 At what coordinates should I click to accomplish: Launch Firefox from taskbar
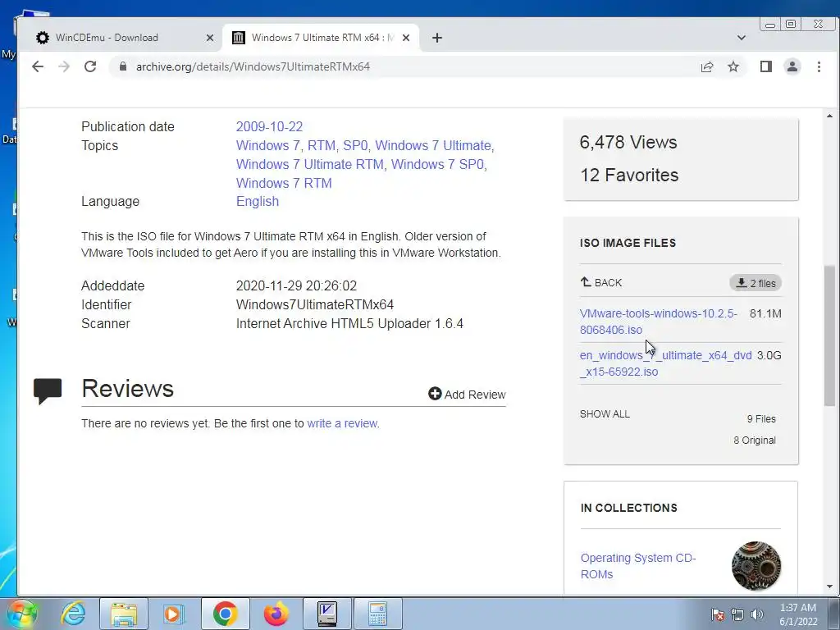tap(276, 614)
